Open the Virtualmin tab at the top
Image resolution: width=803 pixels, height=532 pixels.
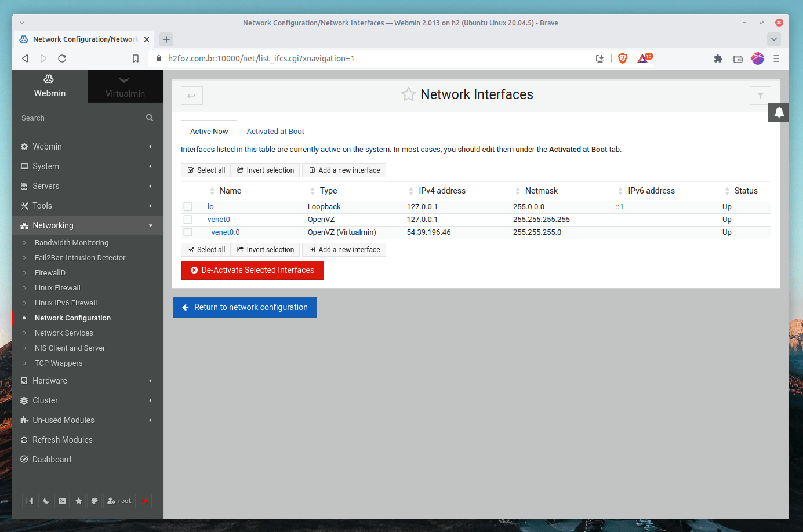(x=125, y=86)
